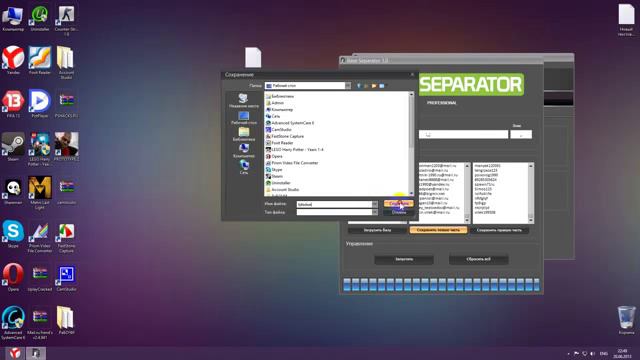Image resolution: width=640 pixels, height=360 pixels.
Task: Click the start button under Управление
Action: (x=404, y=259)
